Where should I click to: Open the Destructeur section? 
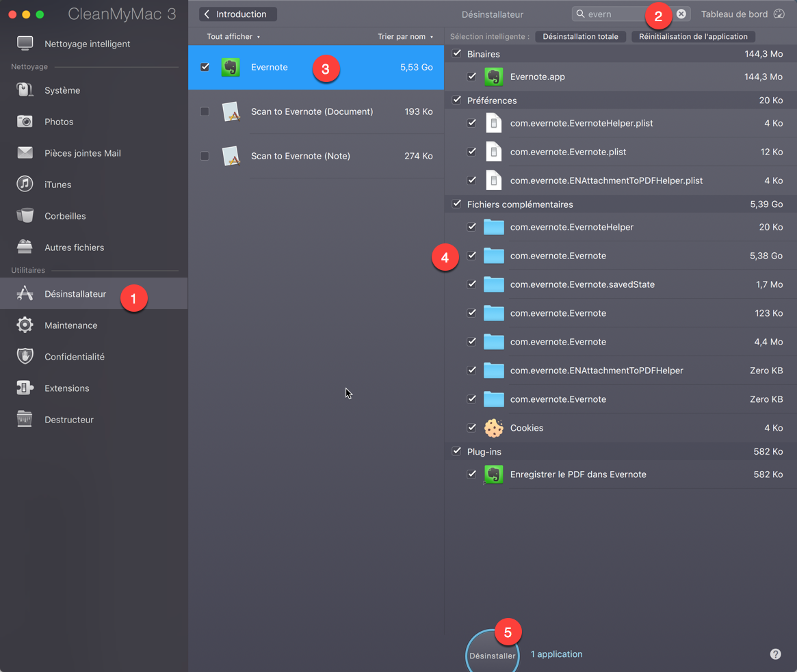point(94,420)
